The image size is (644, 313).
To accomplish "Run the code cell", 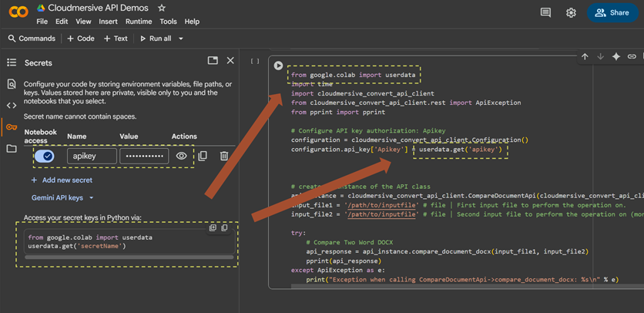I will coord(278,66).
